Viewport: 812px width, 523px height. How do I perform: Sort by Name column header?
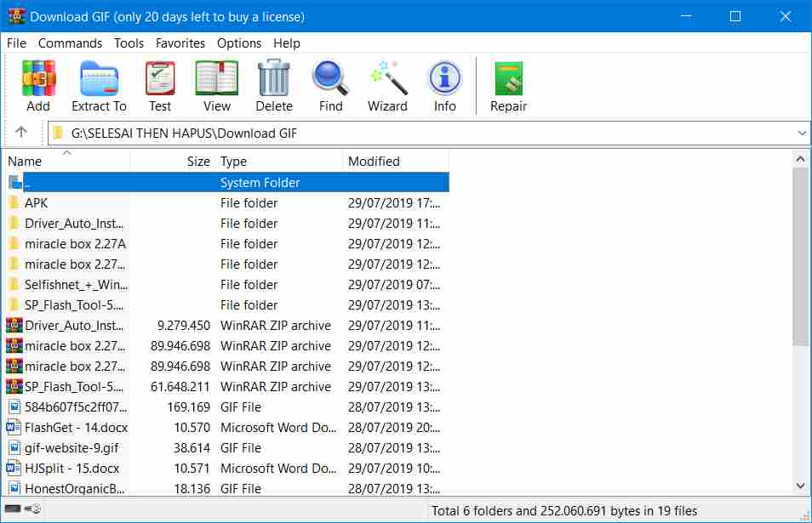tap(67, 161)
